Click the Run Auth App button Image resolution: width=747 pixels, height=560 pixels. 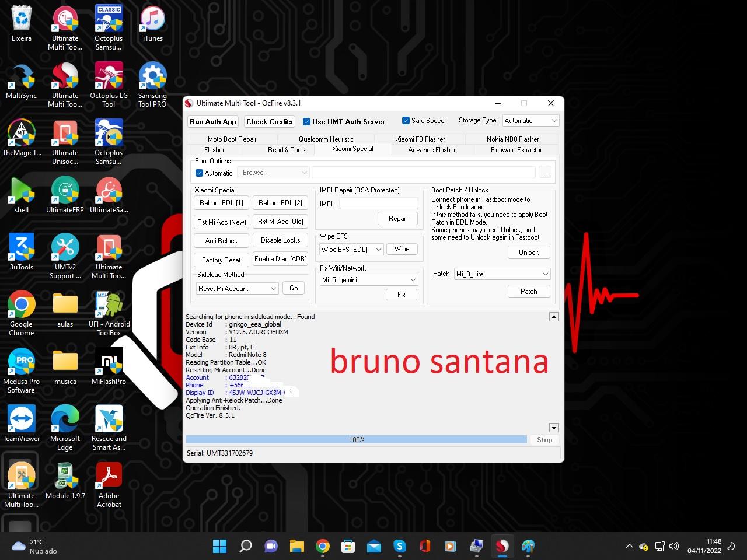point(213,122)
